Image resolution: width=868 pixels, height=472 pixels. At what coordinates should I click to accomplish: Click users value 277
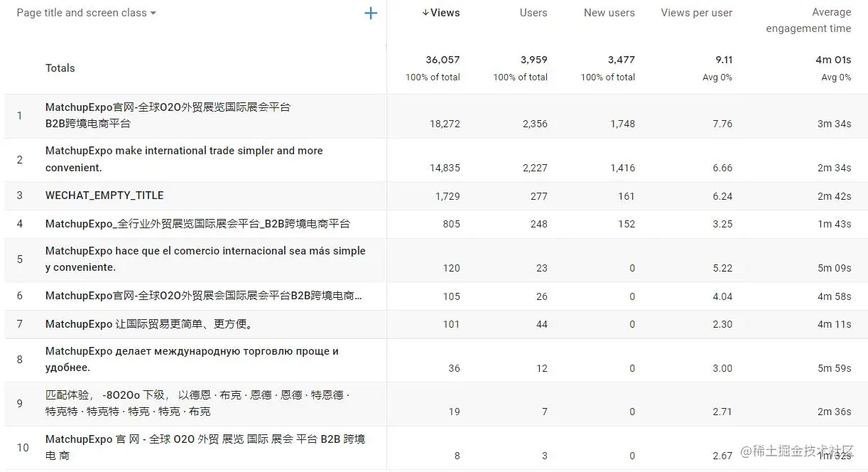coord(539,196)
